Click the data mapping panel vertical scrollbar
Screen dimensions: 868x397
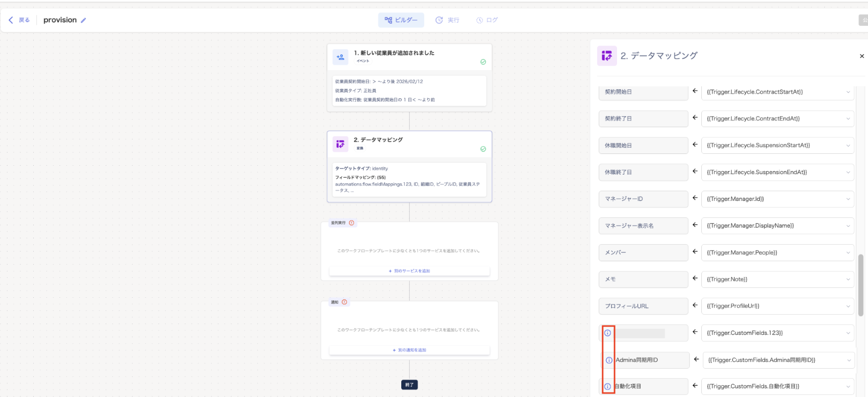(861, 285)
